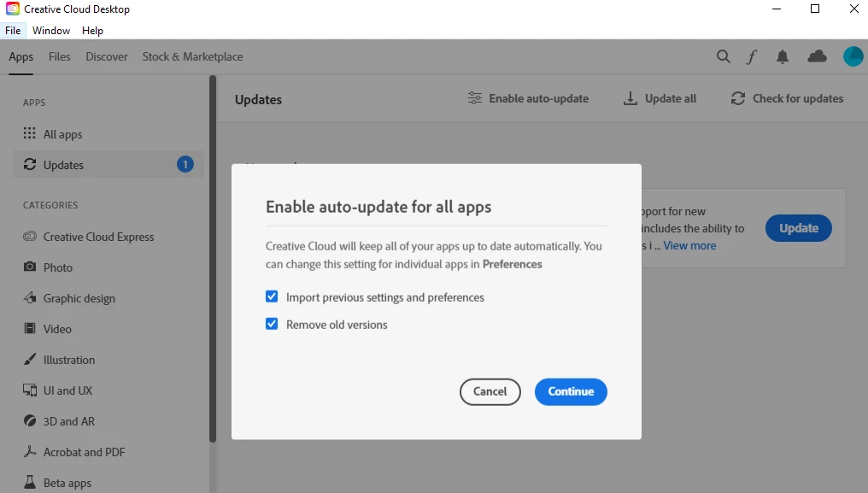
Task: Choose UI and UX category label
Action: tap(67, 390)
